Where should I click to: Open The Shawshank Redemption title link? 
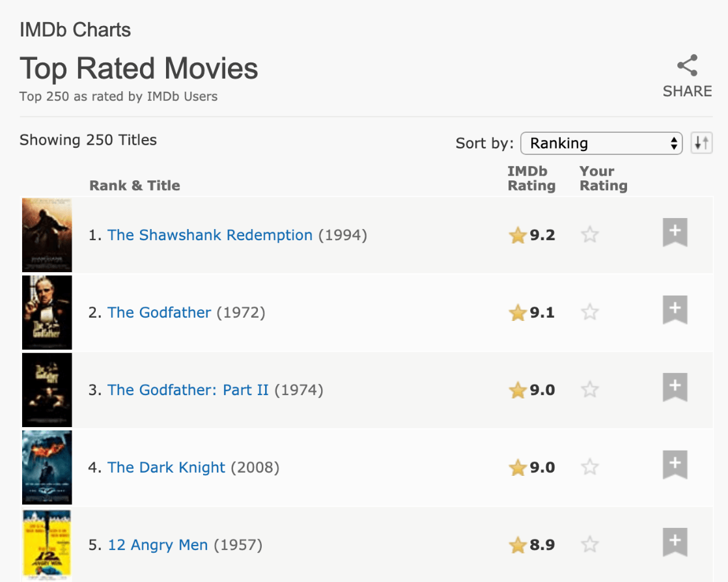(x=210, y=235)
